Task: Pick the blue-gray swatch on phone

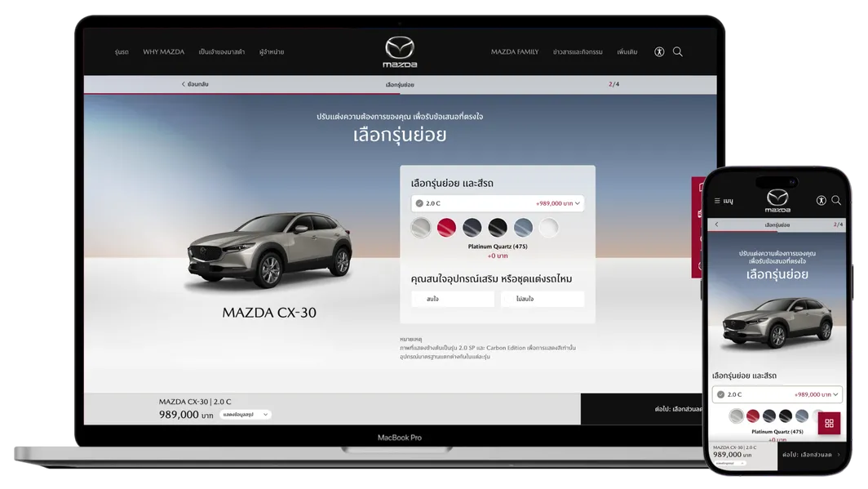Action: pos(802,416)
